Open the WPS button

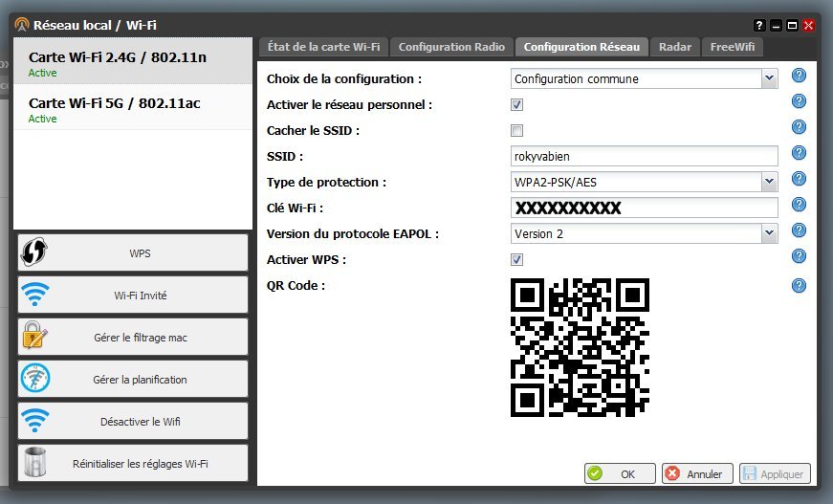pyautogui.click(x=133, y=252)
